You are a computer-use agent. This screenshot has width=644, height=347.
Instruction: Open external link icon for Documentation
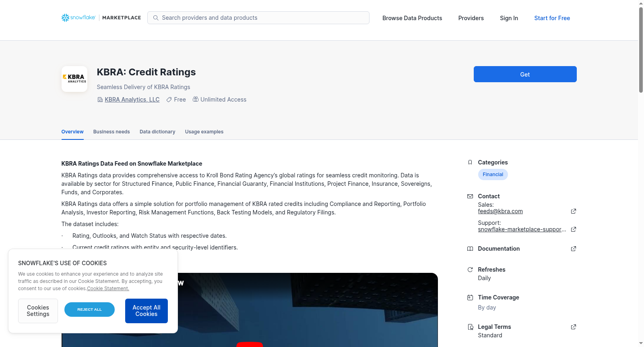pyautogui.click(x=574, y=249)
